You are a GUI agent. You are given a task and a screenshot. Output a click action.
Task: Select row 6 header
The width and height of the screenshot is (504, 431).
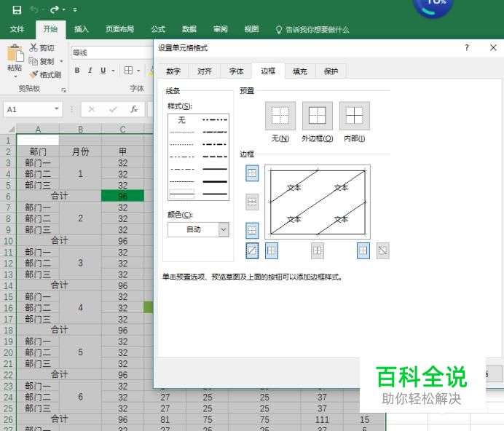[x=8, y=196]
